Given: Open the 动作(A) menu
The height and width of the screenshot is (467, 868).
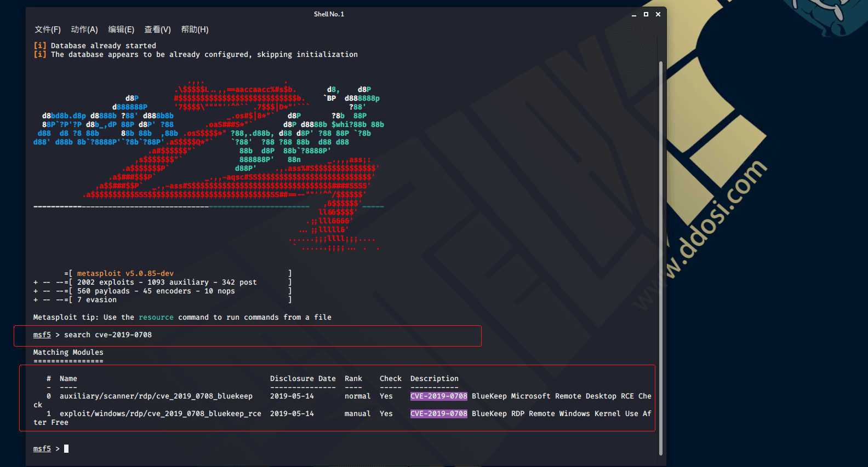Looking at the screenshot, I should tap(84, 30).
